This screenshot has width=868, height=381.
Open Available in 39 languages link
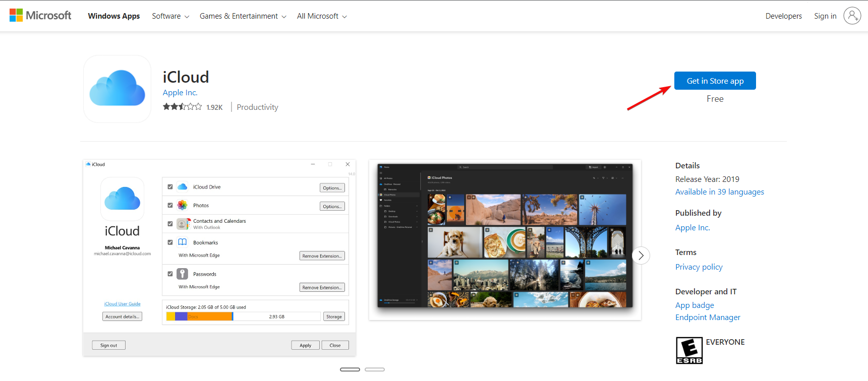(x=719, y=192)
